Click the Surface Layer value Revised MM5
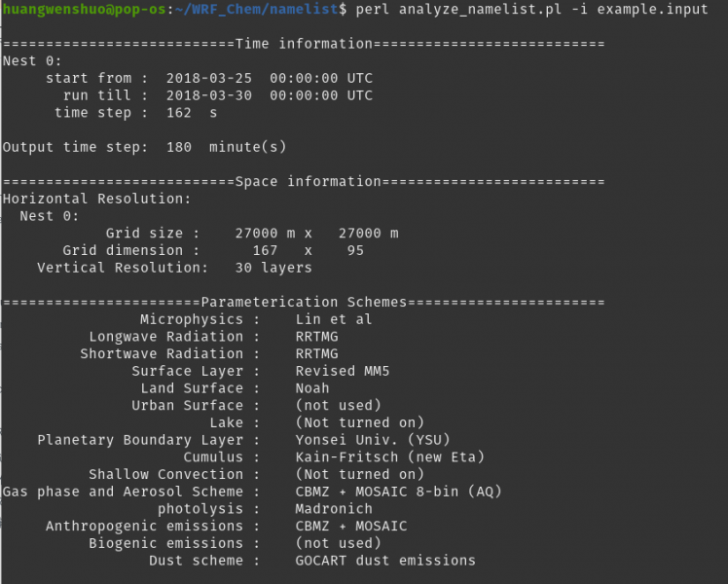 point(343,371)
